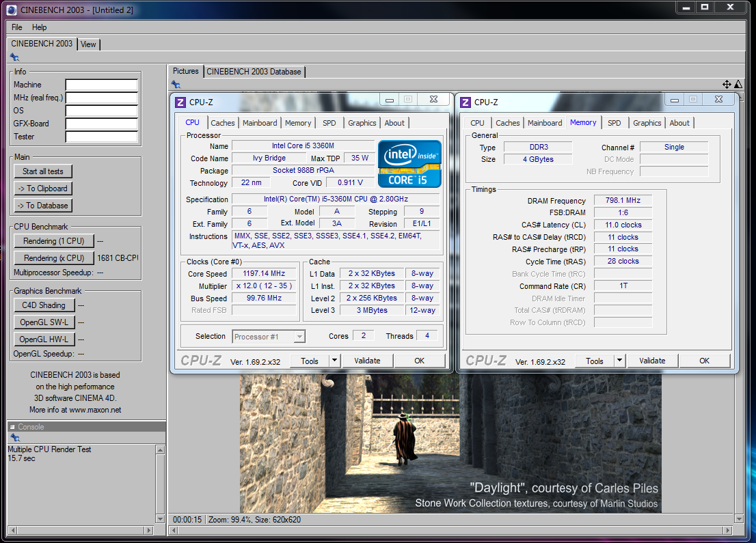
Task: Click the To Clipboard button
Action: coord(43,189)
